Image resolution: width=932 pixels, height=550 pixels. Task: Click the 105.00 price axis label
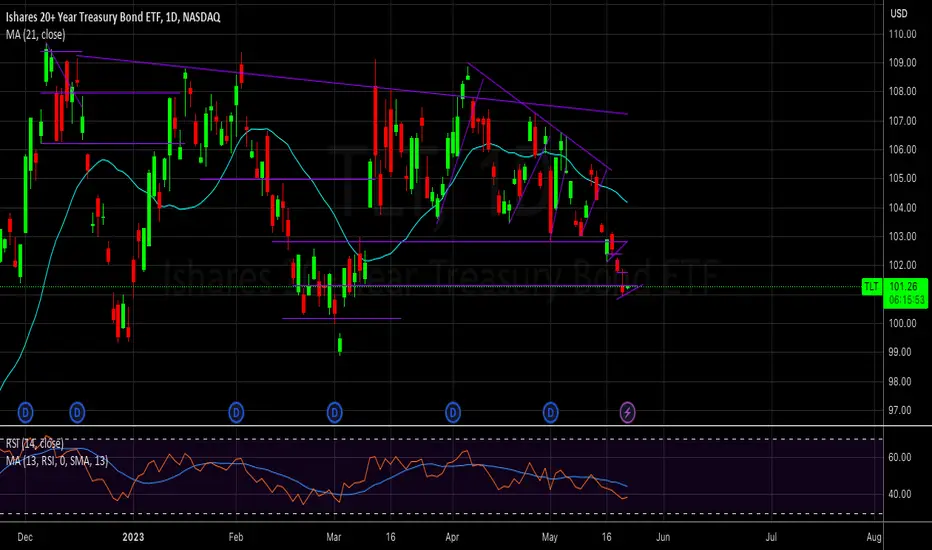point(902,178)
